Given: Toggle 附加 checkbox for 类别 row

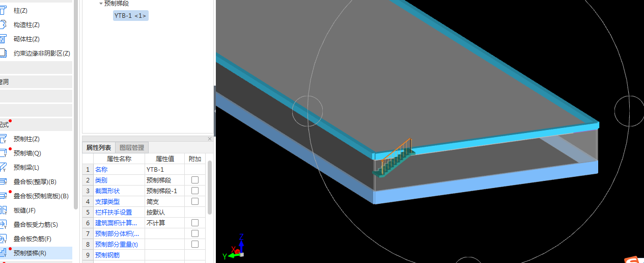Looking at the screenshot, I should [x=195, y=180].
